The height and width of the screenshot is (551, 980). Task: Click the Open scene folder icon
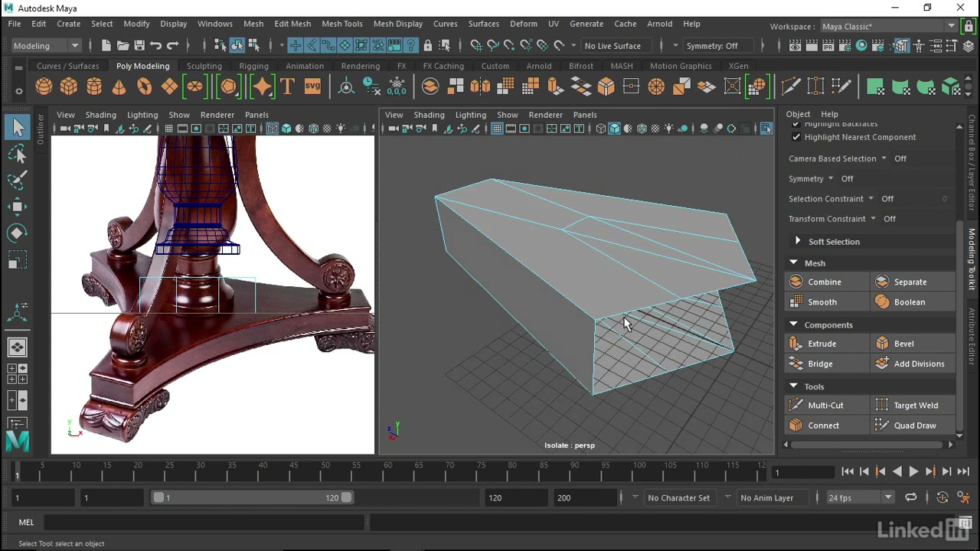point(122,46)
